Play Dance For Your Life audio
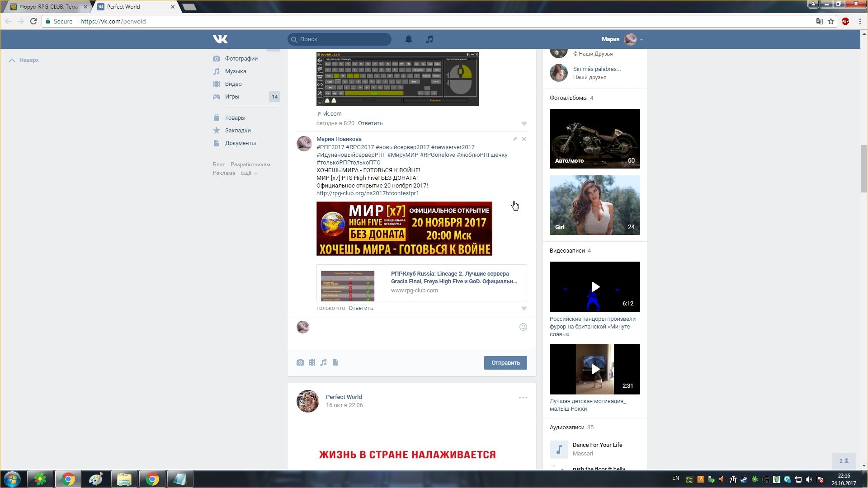 [559, 450]
